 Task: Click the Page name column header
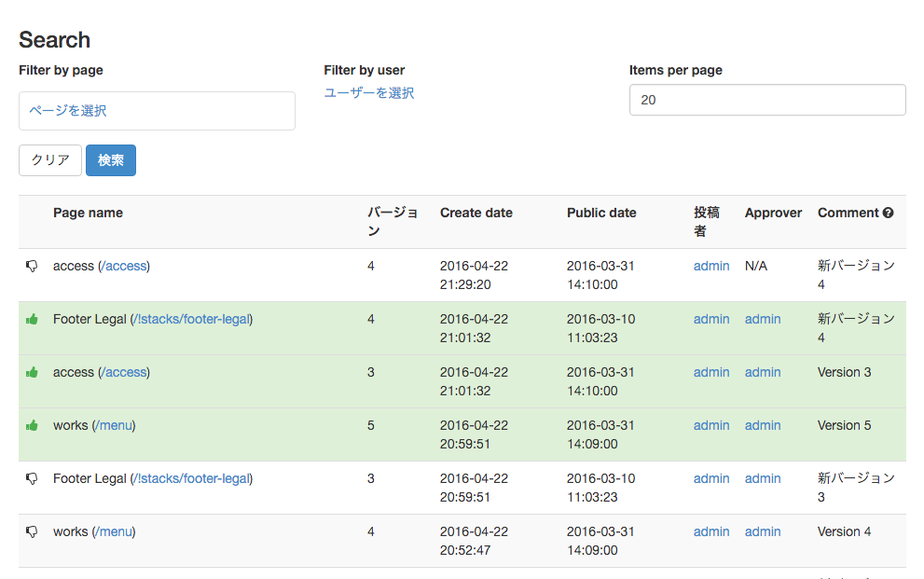(88, 214)
